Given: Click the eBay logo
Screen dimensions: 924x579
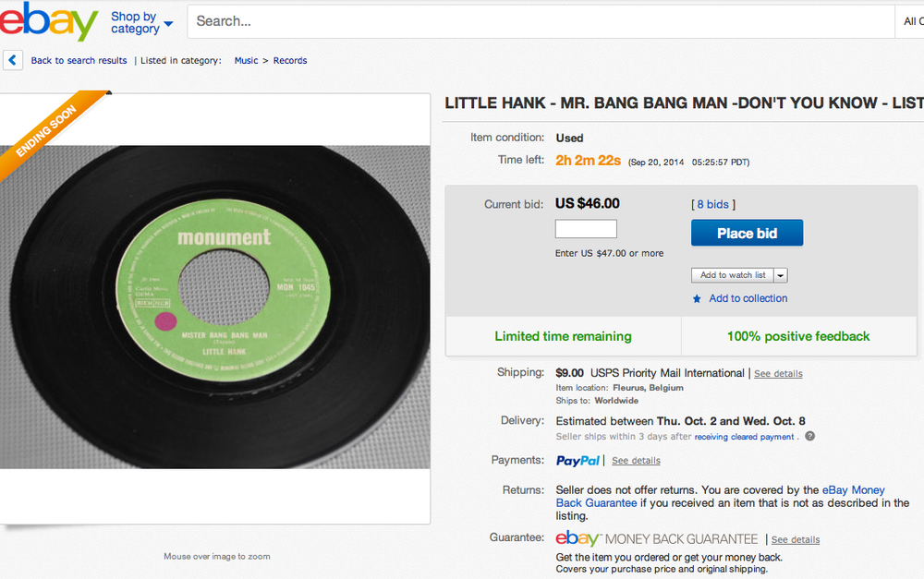Looking at the screenshot, I should click(x=48, y=21).
